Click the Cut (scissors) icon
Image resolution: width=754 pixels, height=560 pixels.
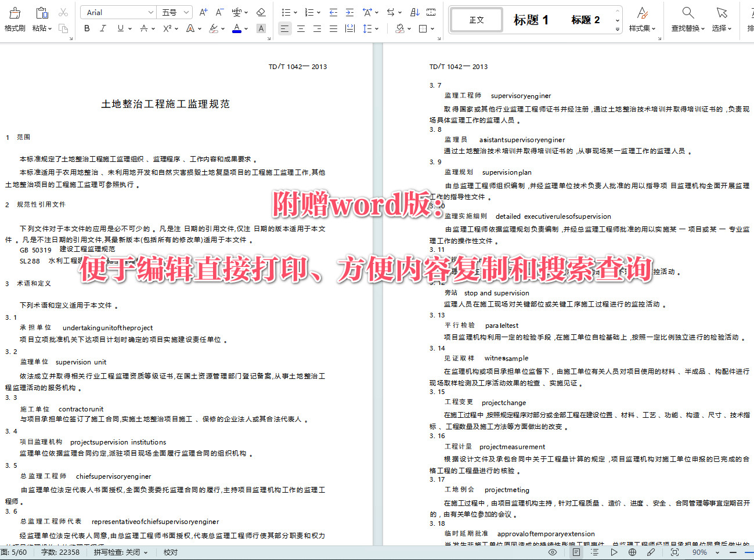coord(64,12)
